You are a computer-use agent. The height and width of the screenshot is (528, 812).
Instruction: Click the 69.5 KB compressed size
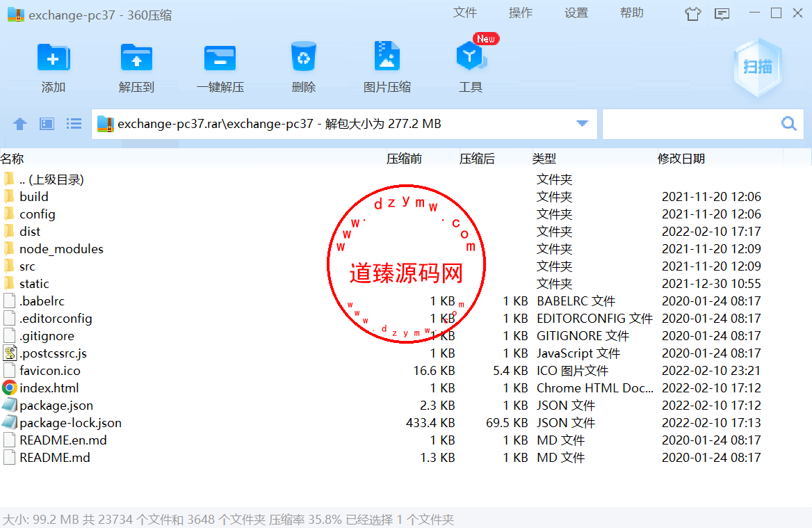coord(507,423)
